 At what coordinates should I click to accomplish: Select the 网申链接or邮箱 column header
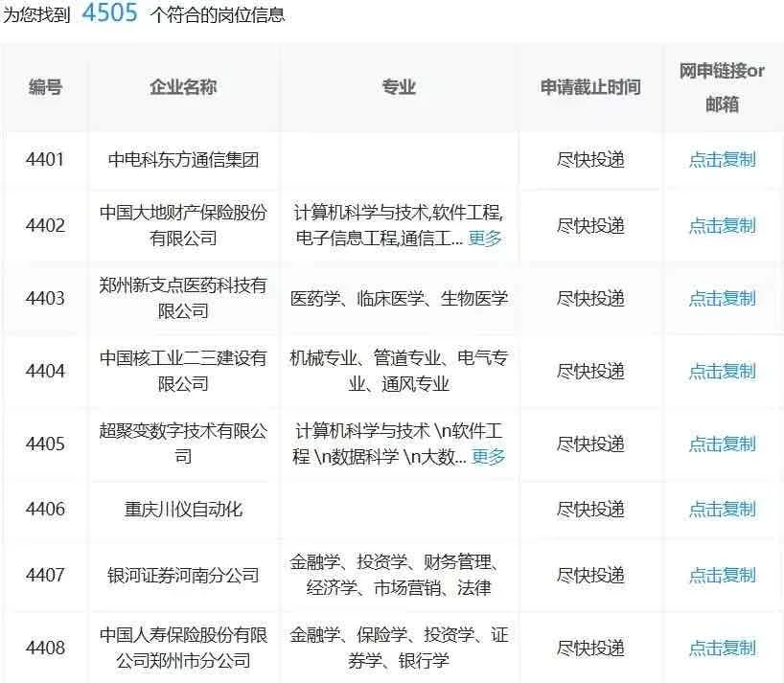722,87
